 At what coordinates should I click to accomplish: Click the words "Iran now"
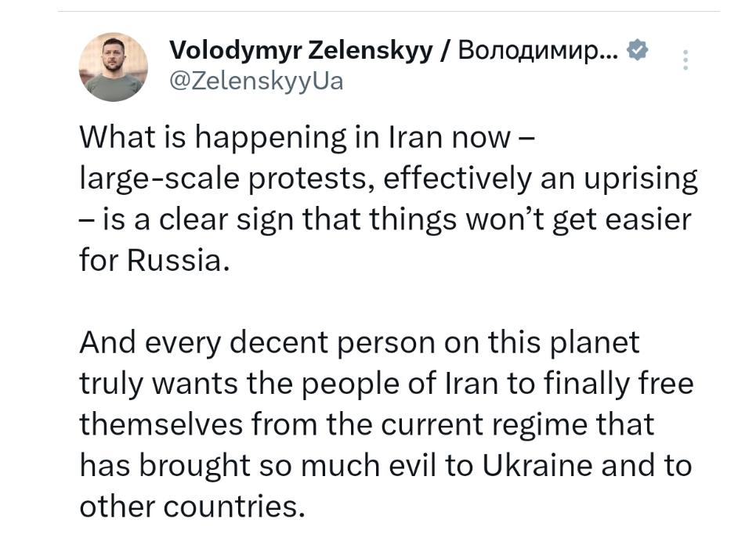[449, 138]
